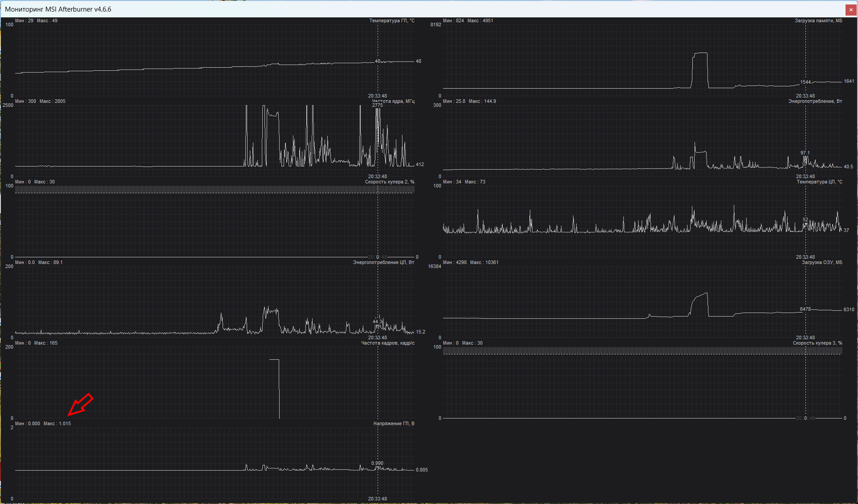Click the window title Мониторинг MSI Afterburner v4.6.6
This screenshot has width=858, height=504.
[58, 9]
